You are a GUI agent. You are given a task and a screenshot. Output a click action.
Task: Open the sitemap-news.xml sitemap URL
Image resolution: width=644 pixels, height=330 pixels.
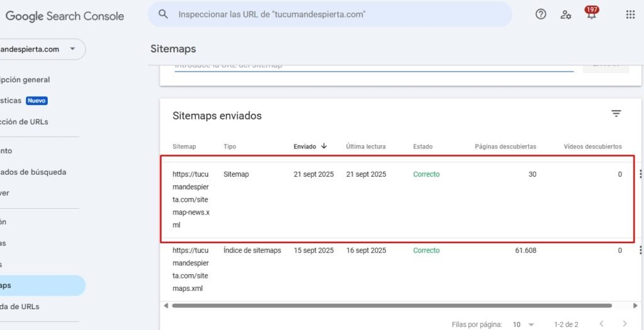(191, 199)
